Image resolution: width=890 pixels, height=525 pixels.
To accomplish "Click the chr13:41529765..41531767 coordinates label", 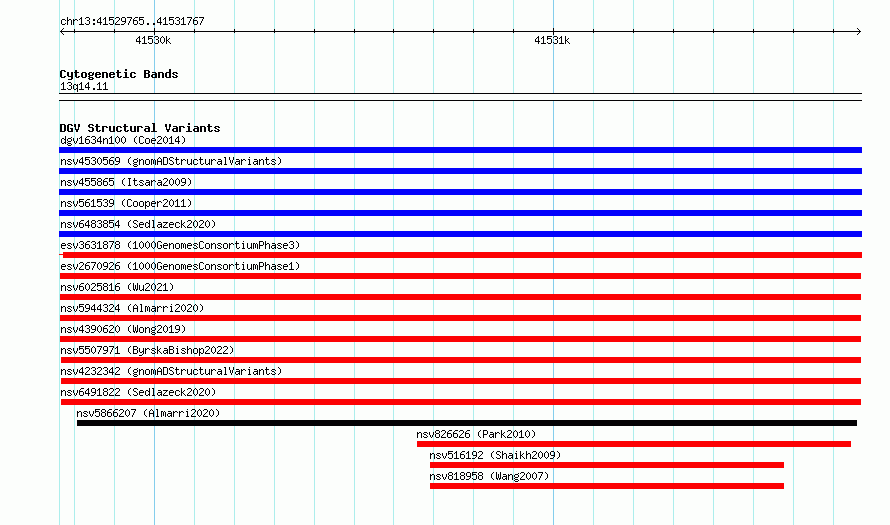I will (x=132, y=21).
